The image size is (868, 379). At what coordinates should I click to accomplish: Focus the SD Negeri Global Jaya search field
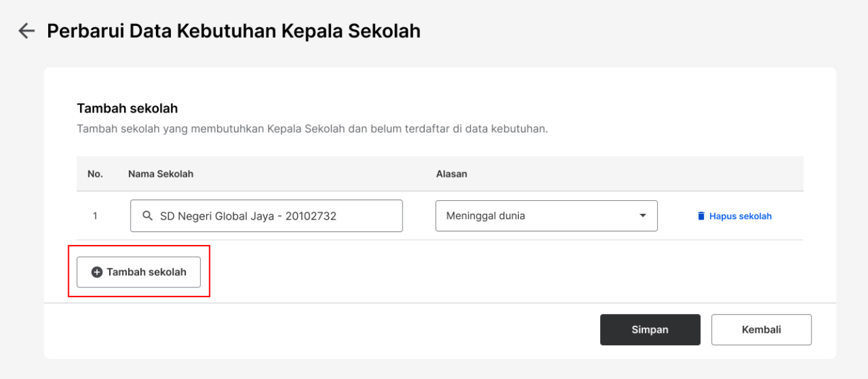[x=267, y=216]
